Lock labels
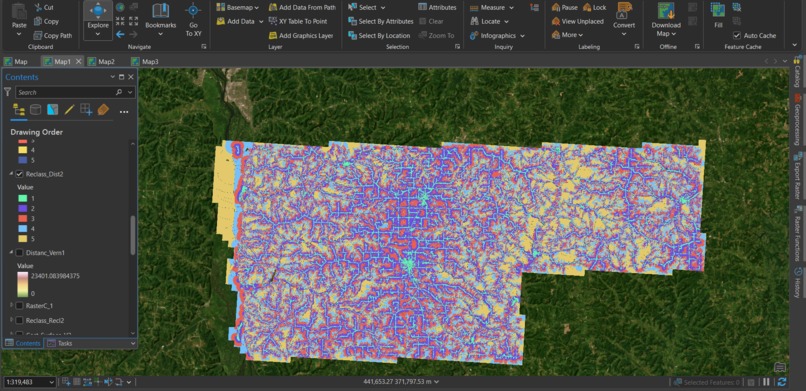This screenshot has width=806, height=391. (595, 7)
